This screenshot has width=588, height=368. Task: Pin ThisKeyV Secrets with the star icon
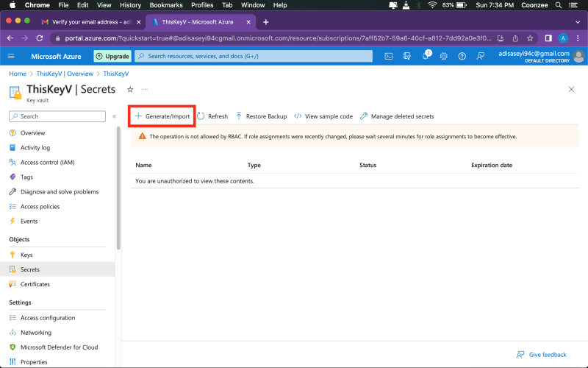[130, 89]
